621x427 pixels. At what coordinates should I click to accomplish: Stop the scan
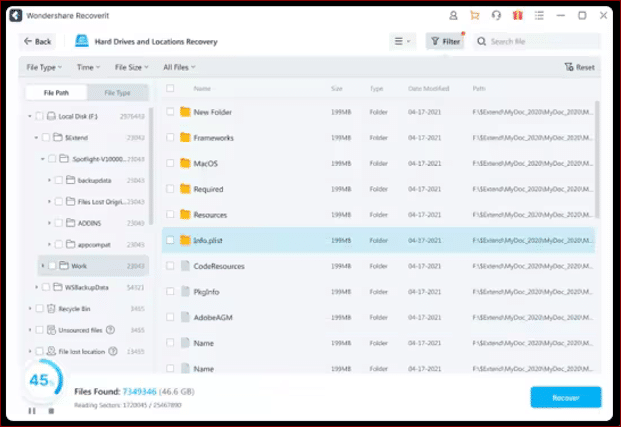(51, 411)
